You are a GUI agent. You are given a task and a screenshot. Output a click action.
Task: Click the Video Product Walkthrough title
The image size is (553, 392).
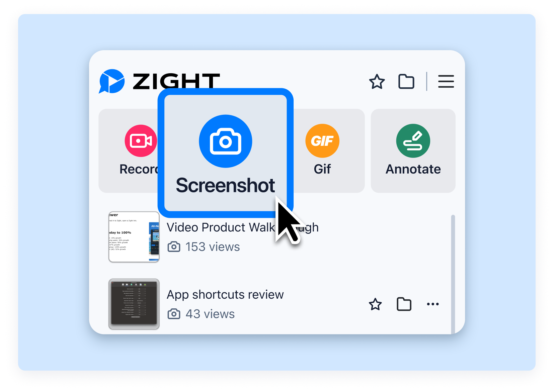coord(243,227)
